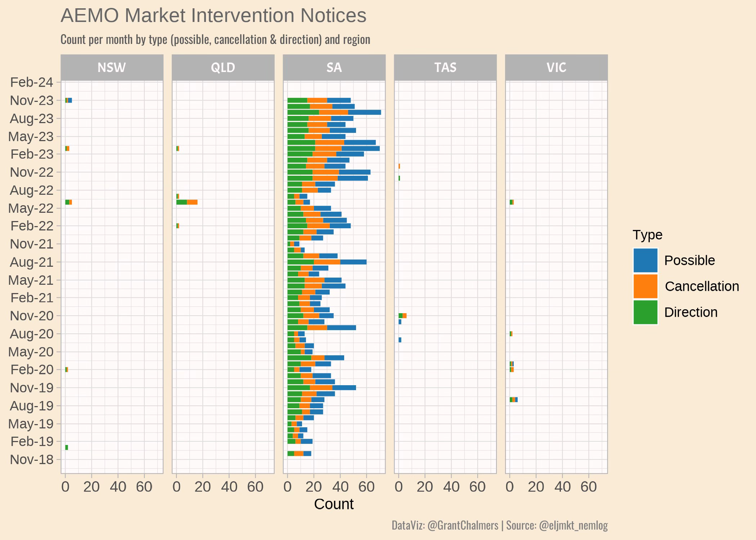Click the Type legend title
Image resolution: width=756 pixels, height=540 pixels.
(x=647, y=235)
